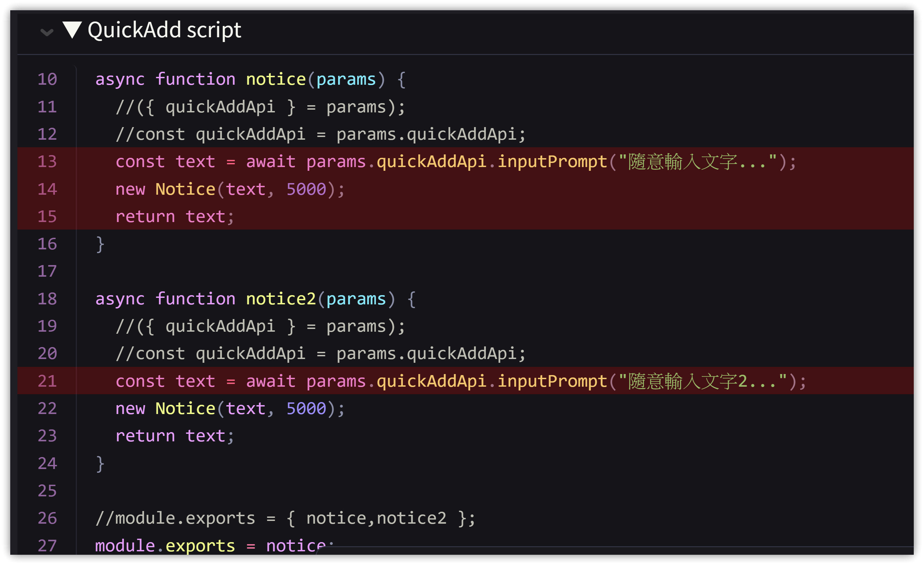The image size is (924, 565).
Task: Click line number 21 in gutter
Action: point(47,381)
